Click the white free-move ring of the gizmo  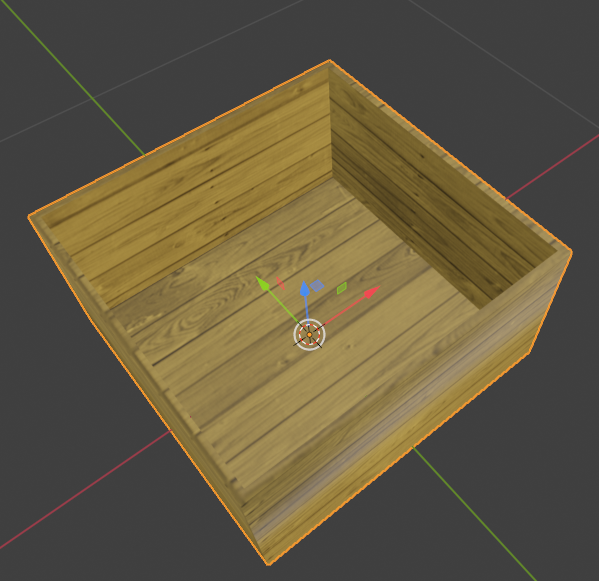pyautogui.click(x=309, y=335)
